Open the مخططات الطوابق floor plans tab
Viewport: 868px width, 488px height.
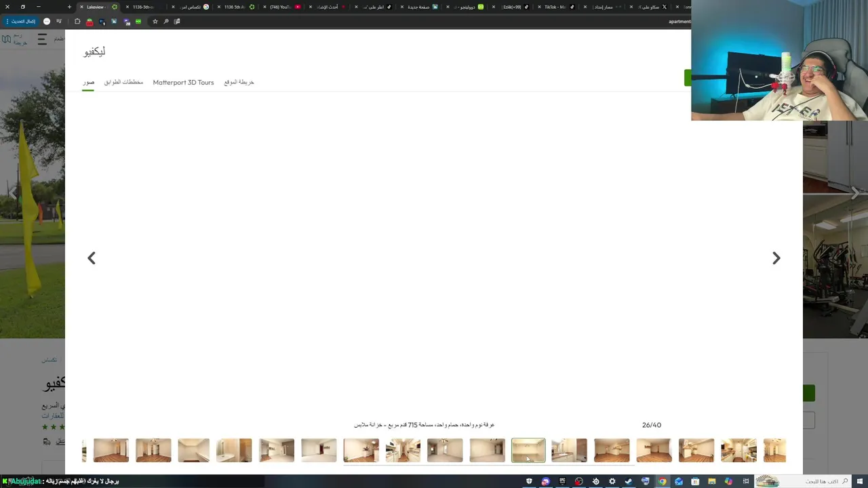123,82
